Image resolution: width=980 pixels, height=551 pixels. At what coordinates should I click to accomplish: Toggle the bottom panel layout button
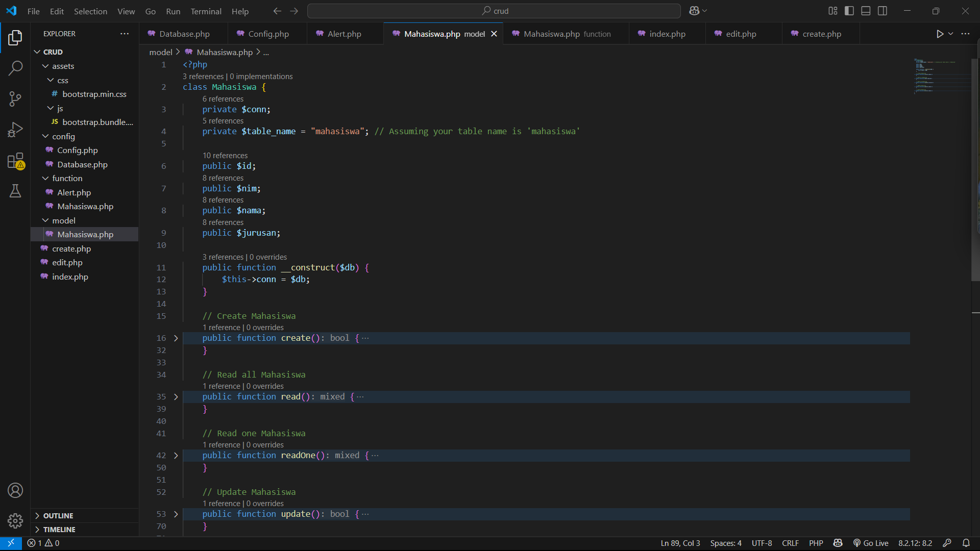coord(866,11)
